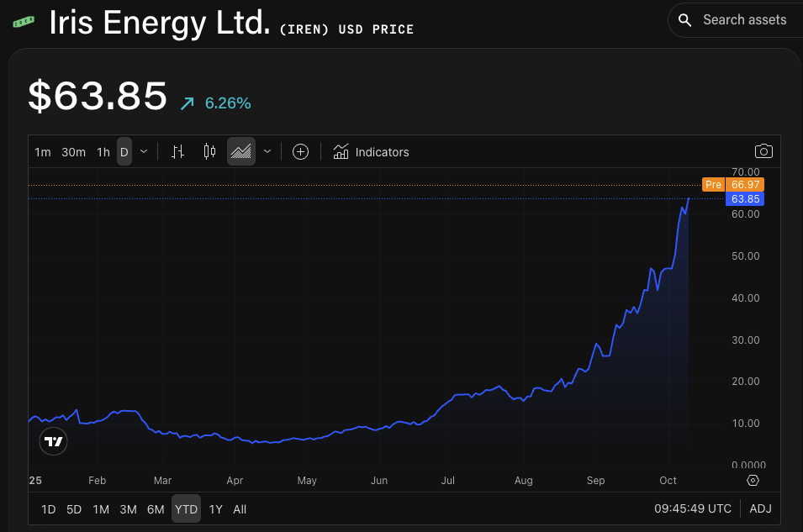Viewport: 803px width, 532px height.
Task: Select the 30m interval
Action: (x=73, y=152)
